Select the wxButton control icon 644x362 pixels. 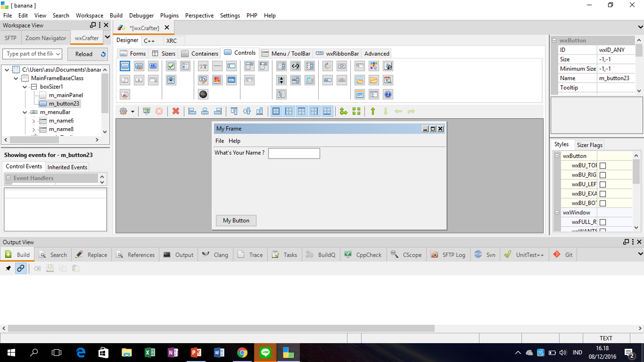125,66
